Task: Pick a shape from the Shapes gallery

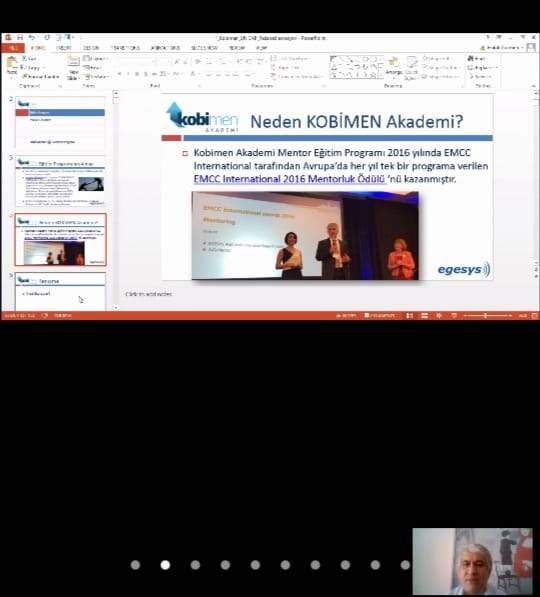Action: click(356, 67)
